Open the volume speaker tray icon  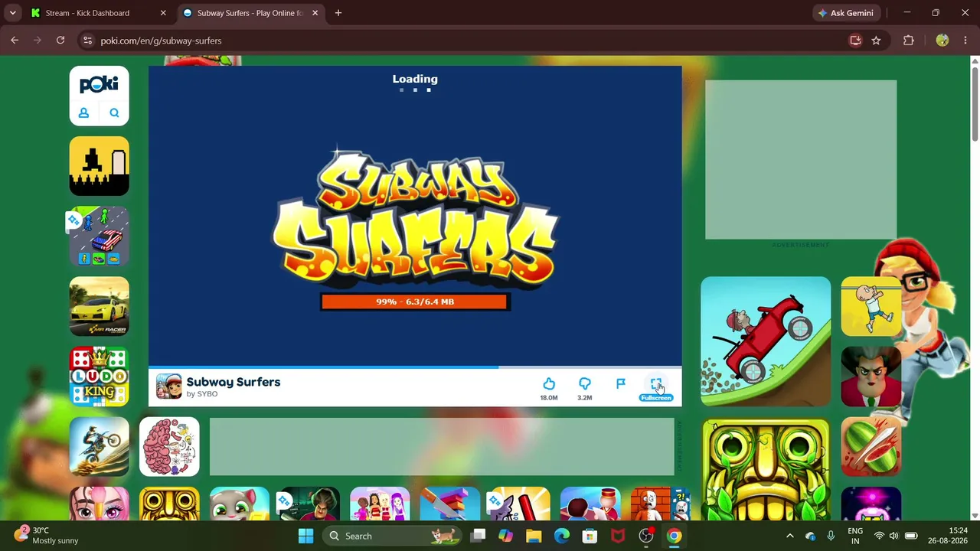894,536
